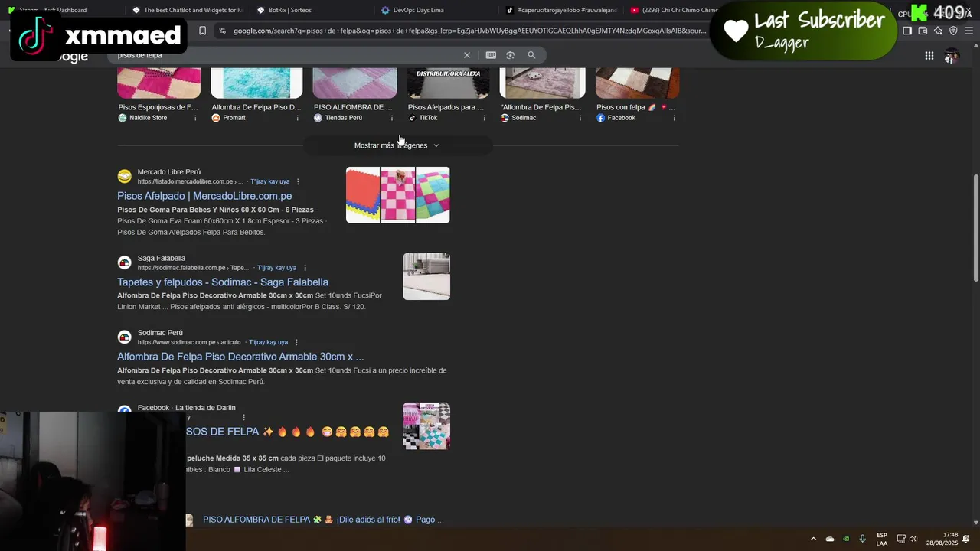Screen dimensions: 980x551
Task: Click the magnifier search icon in the search bar
Action: pos(531,55)
